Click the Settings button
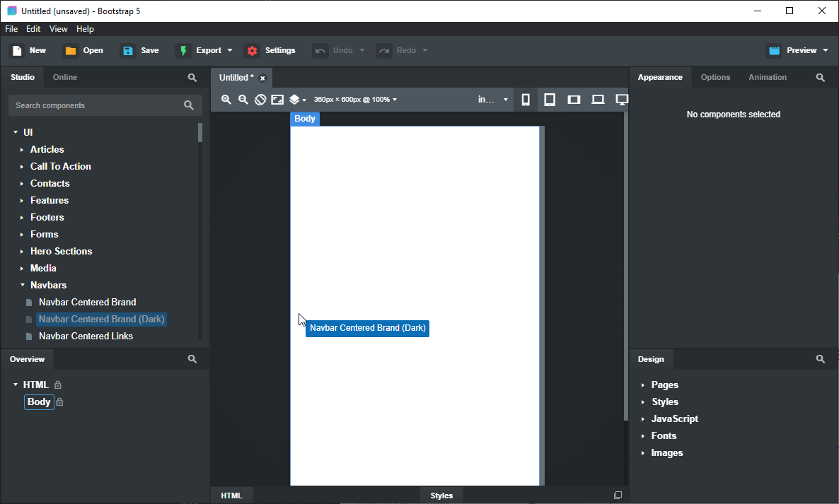Image resolution: width=839 pixels, height=504 pixels. (270, 50)
